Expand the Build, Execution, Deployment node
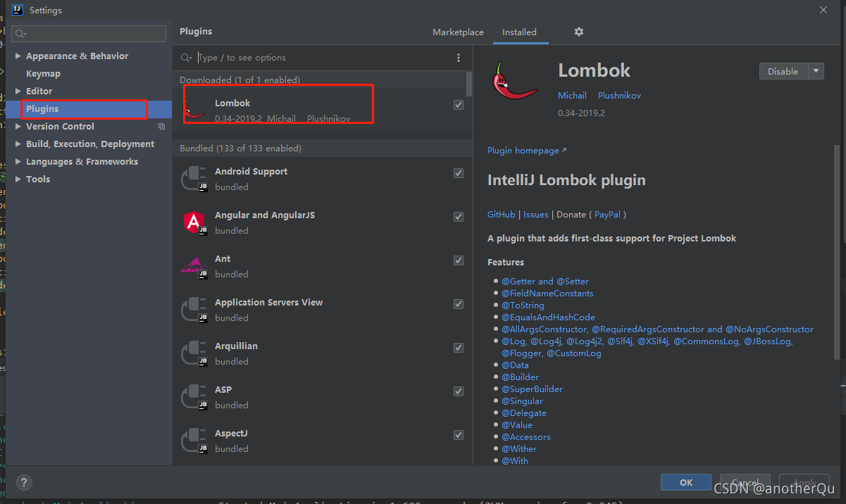The image size is (846, 504). (x=18, y=144)
